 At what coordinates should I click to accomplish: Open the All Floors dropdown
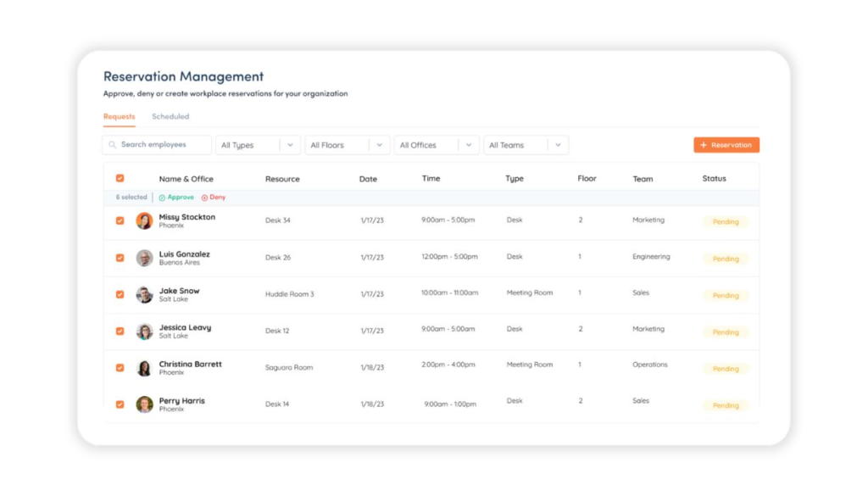[x=347, y=145]
